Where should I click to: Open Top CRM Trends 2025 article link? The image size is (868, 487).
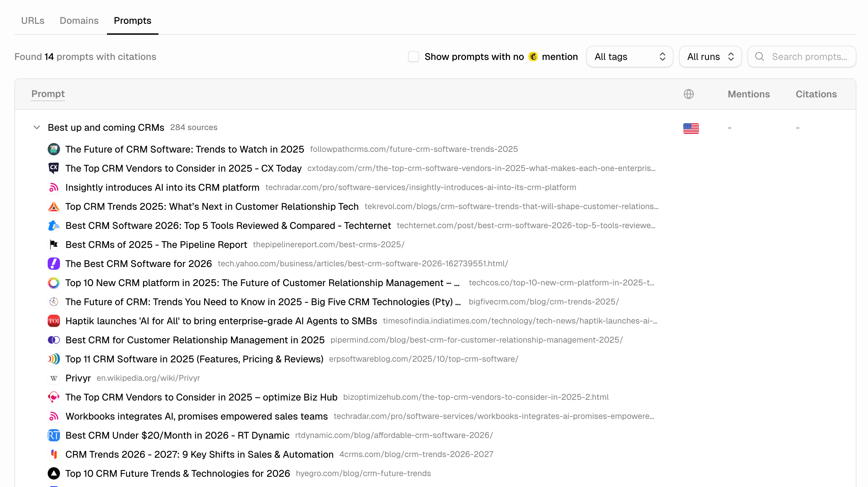click(212, 206)
